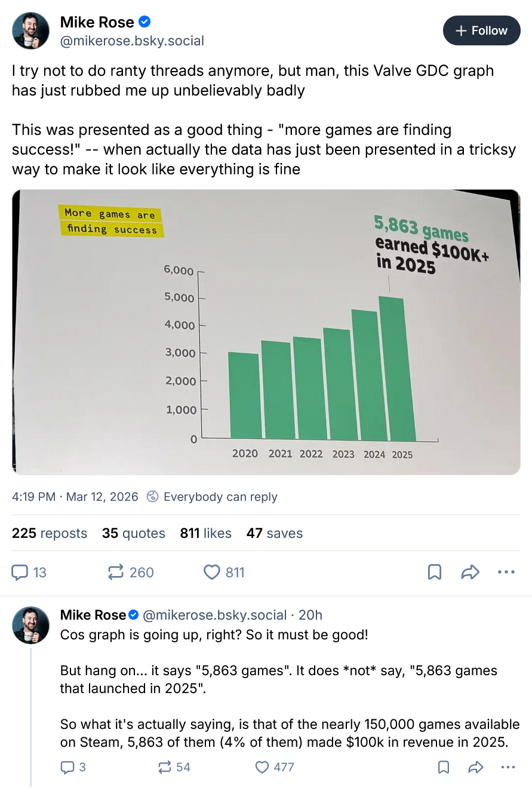
Task: Follow Mike Rose with the Follow button
Action: click(481, 30)
